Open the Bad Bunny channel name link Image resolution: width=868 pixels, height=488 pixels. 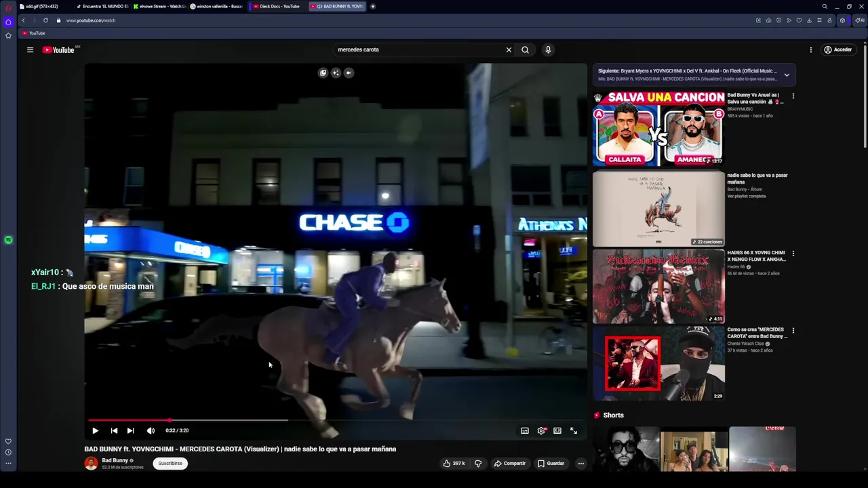click(115, 460)
